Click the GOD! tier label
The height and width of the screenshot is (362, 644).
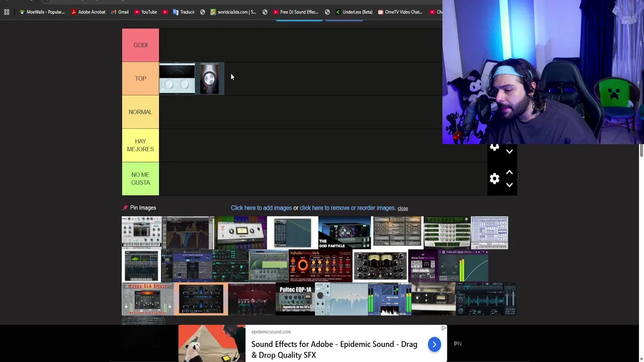point(140,45)
